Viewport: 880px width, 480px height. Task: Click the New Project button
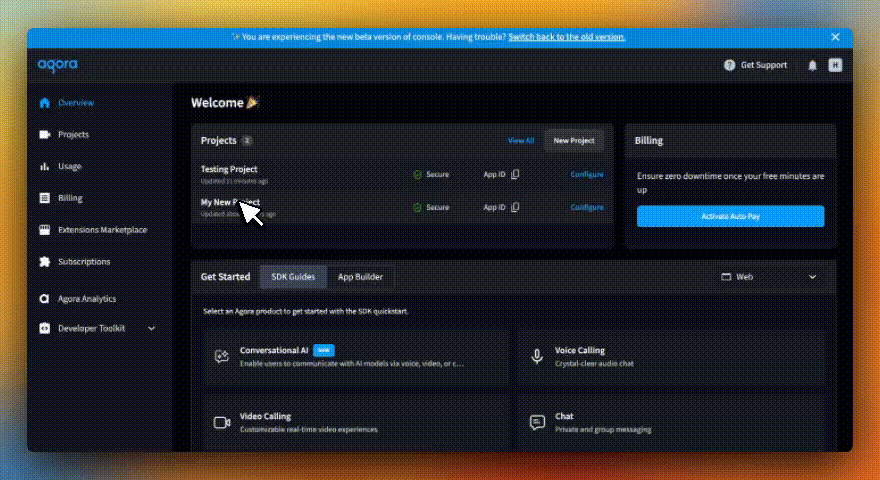574,141
